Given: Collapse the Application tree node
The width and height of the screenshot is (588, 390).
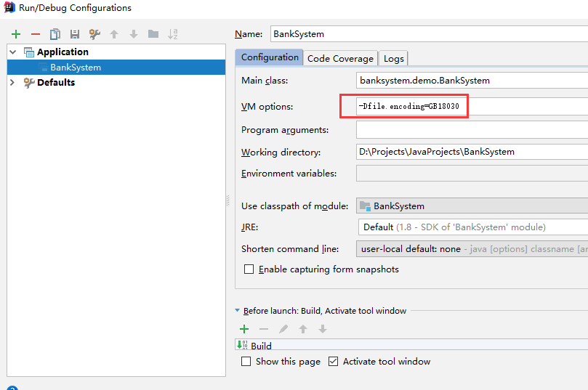Looking at the screenshot, I should 13,52.
